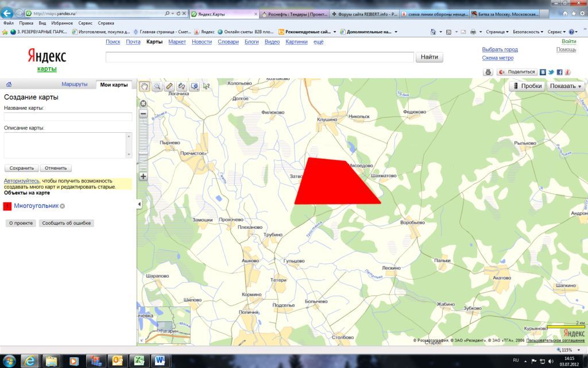Switch to the Битва за Москву browser tab

(505, 14)
